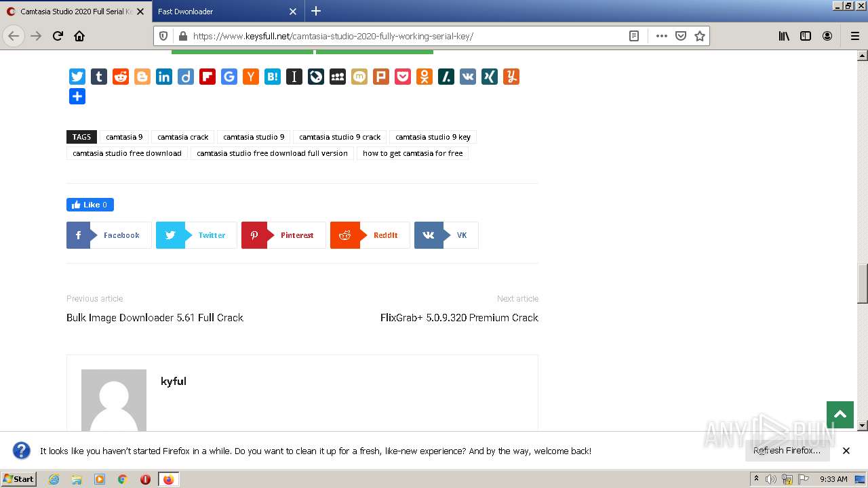Show hidden system tray icons
This screenshot has width=868, height=488.
(756, 479)
